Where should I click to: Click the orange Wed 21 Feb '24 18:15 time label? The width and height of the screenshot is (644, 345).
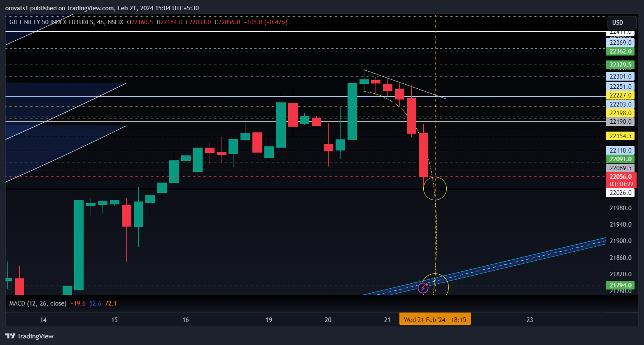(x=435, y=320)
